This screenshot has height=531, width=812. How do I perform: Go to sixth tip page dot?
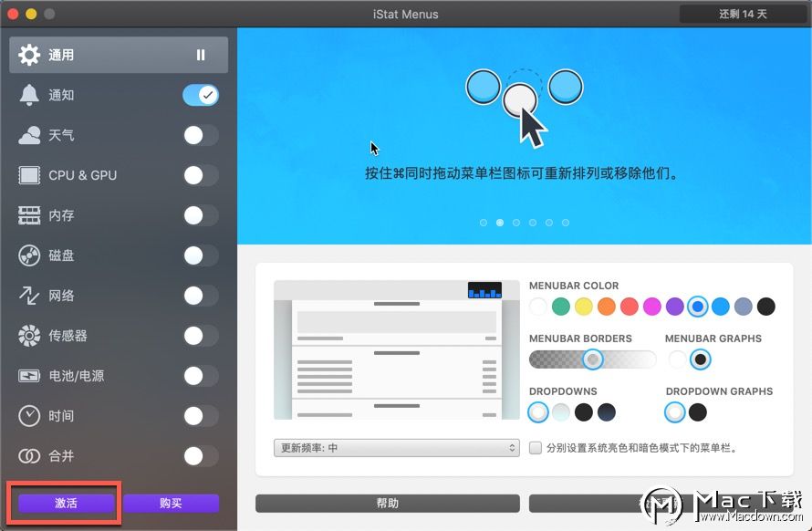(566, 223)
